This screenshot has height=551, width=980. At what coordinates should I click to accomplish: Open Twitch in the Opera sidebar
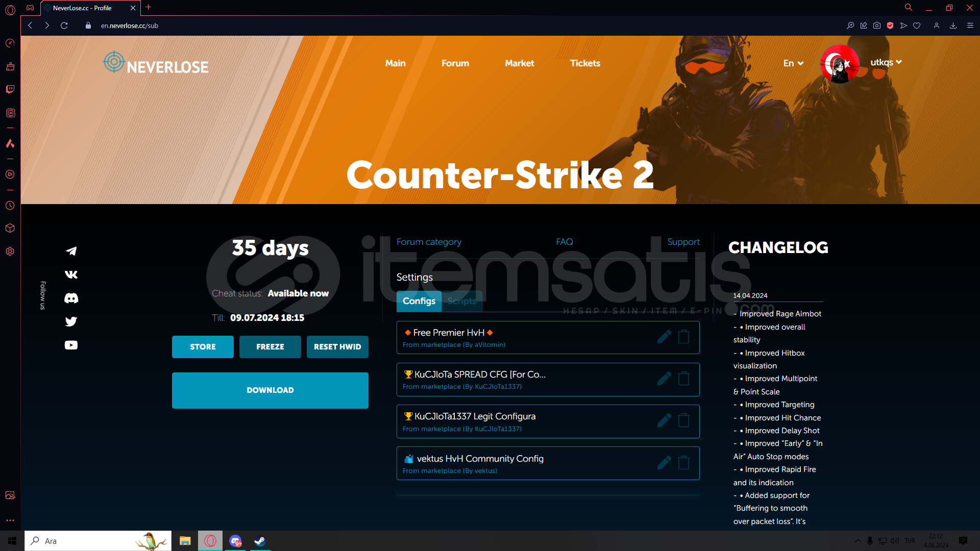tap(10, 89)
